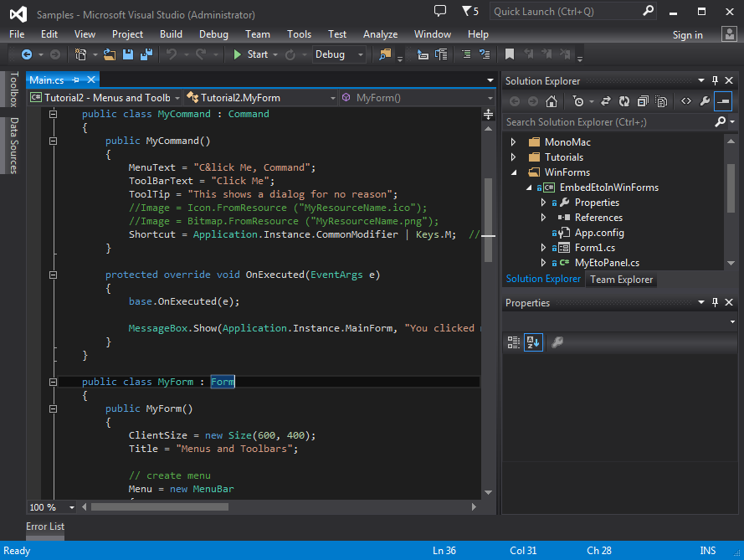
Task: Collapse All items in Solution Explorer
Action: tap(642, 101)
